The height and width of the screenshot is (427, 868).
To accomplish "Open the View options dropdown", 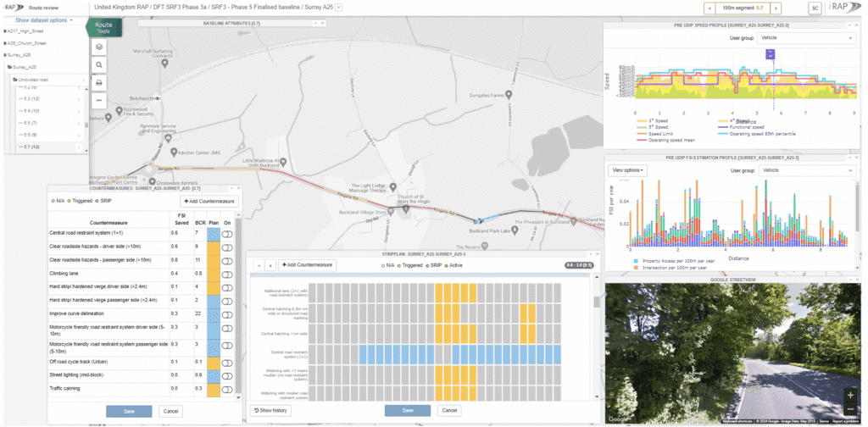I will point(628,171).
